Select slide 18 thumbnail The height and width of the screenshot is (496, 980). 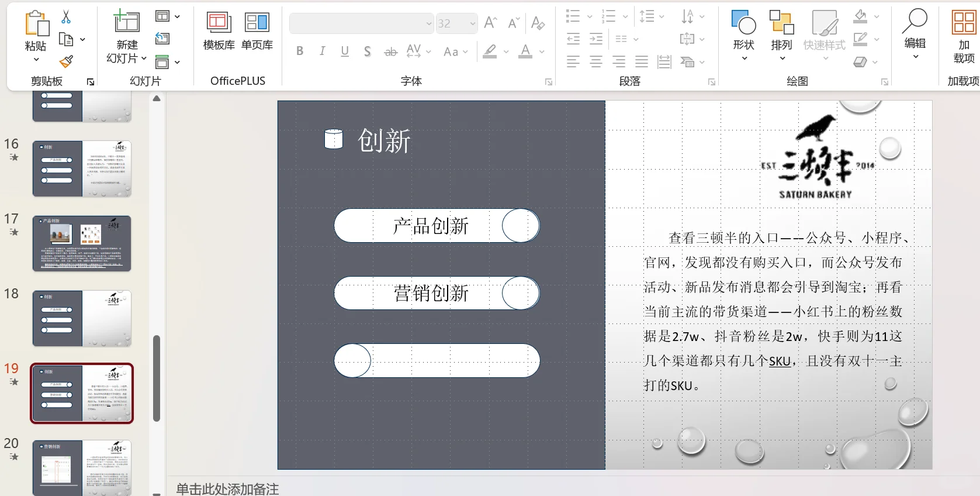coord(82,318)
